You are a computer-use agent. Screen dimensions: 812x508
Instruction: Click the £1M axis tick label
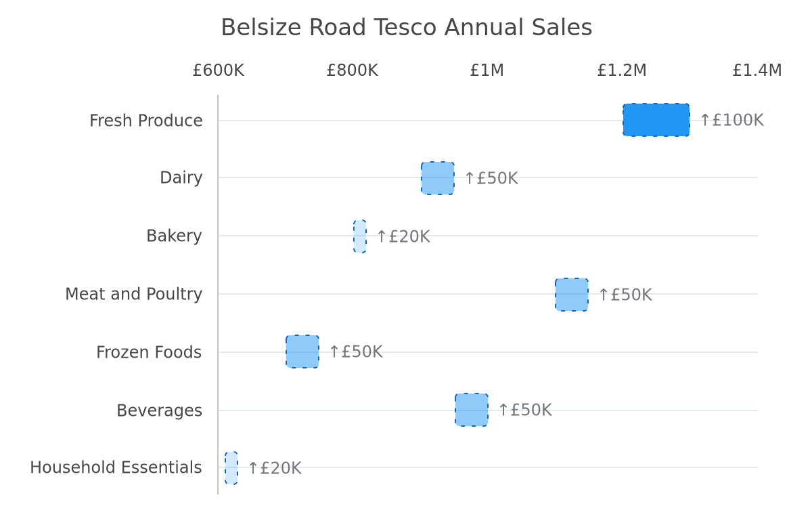(x=487, y=70)
